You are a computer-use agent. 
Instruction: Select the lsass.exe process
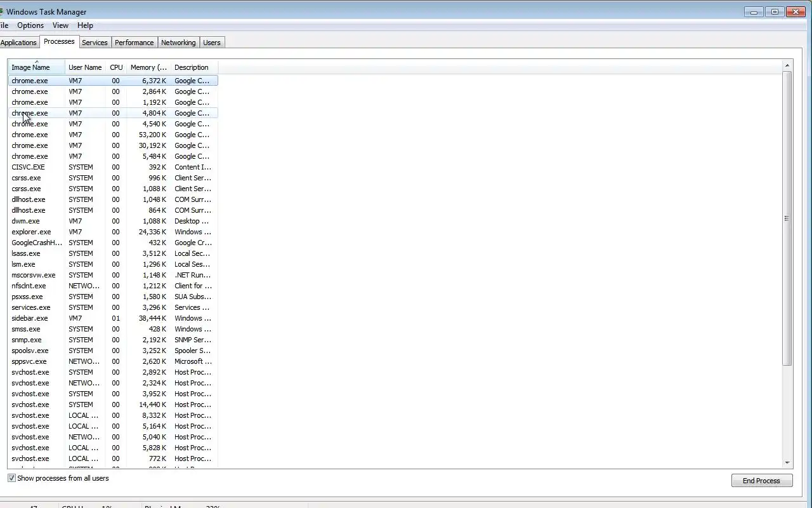pos(113,253)
